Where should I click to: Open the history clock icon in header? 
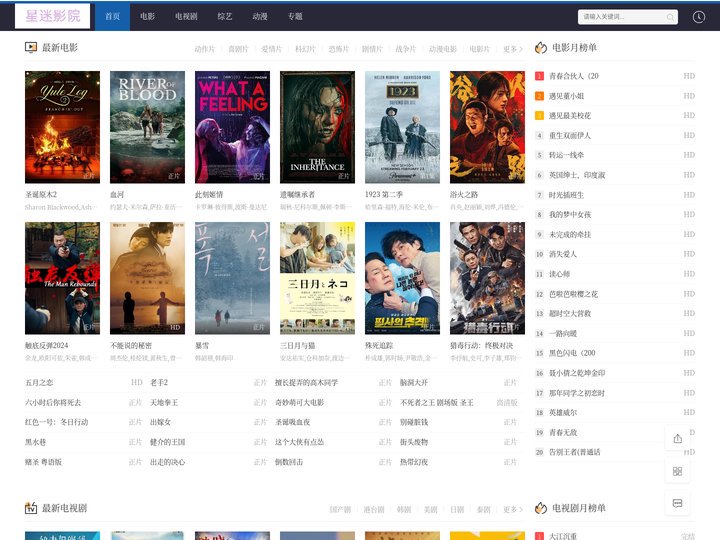coord(698,17)
